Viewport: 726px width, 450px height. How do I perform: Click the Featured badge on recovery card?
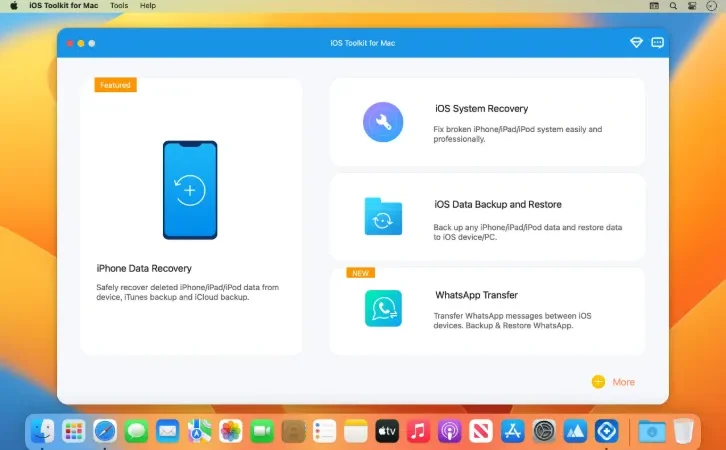click(x=115, y=85)
